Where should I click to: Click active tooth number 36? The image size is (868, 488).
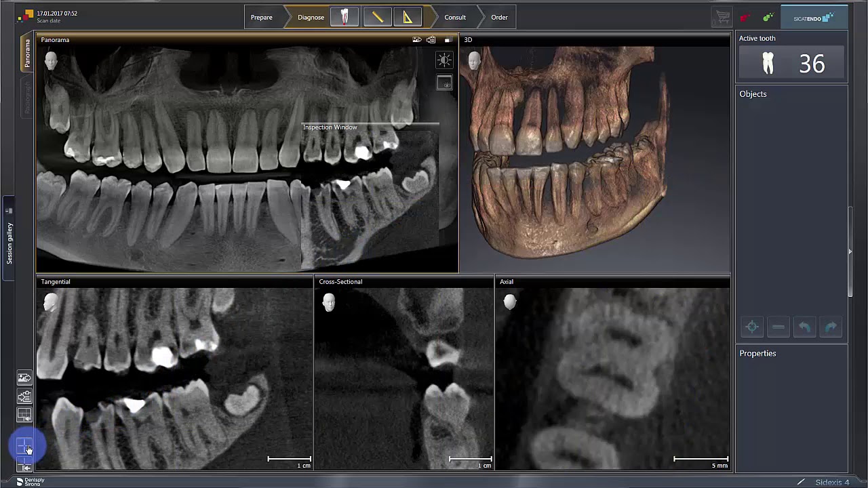(812, 64)
